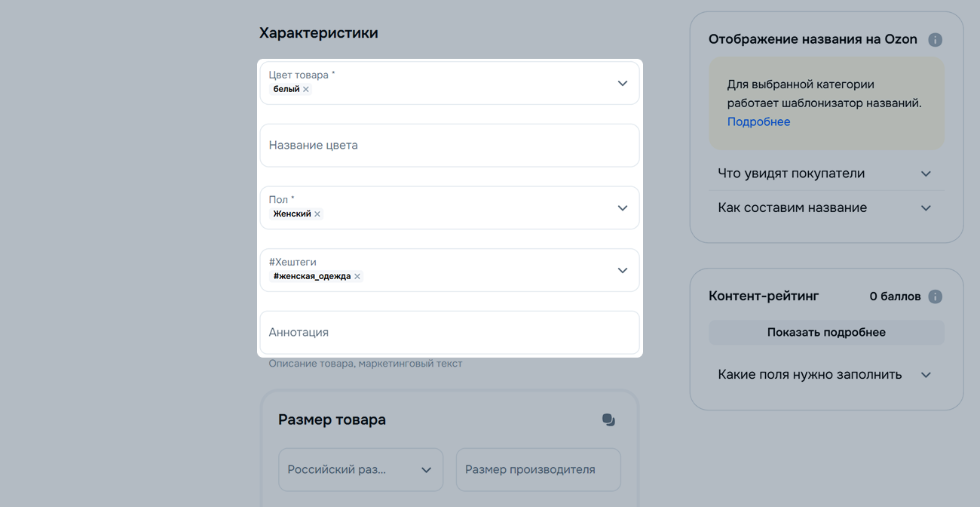Open the Подробнее link
The width and height of the screenshot is (980, 507).
pyautogui.click(x=758, y=122)
